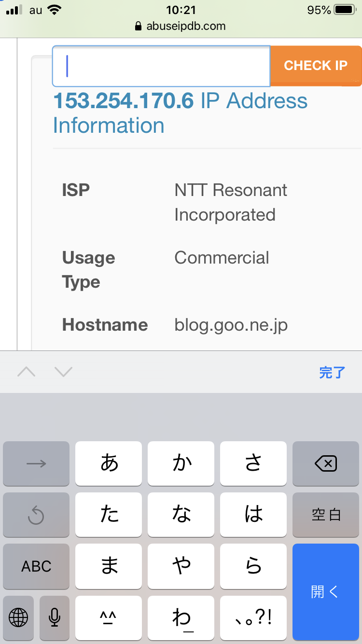The width and height of the screenshot is (362, 644).
Task: Focus the IP address search field
Action: (x=161, y=66)
